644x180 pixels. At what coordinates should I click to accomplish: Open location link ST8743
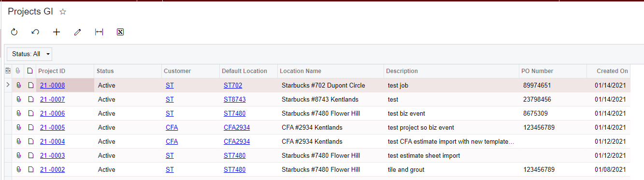click(234, 100)
